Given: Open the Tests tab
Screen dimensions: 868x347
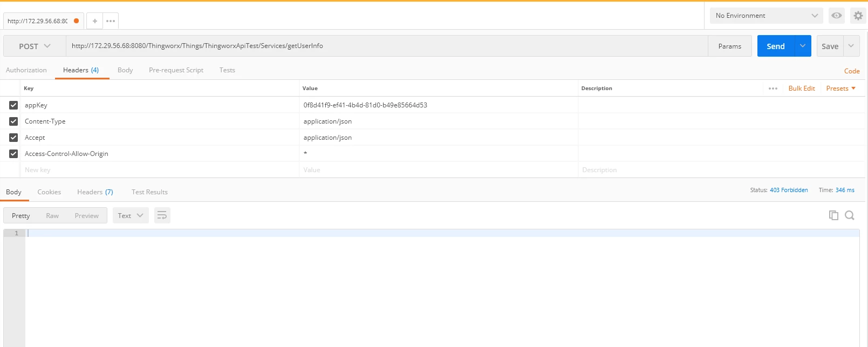Looking at the screenshot, I should (227, 70).
